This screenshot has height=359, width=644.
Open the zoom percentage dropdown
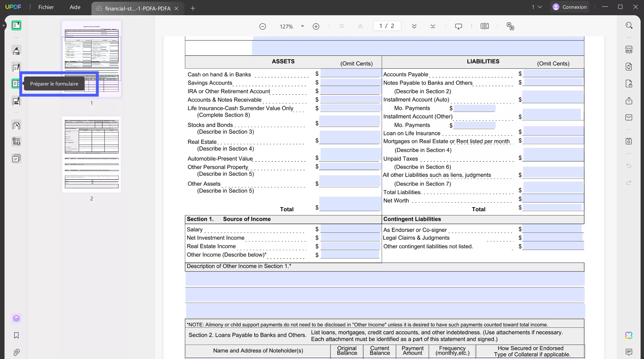pos(302,26)
